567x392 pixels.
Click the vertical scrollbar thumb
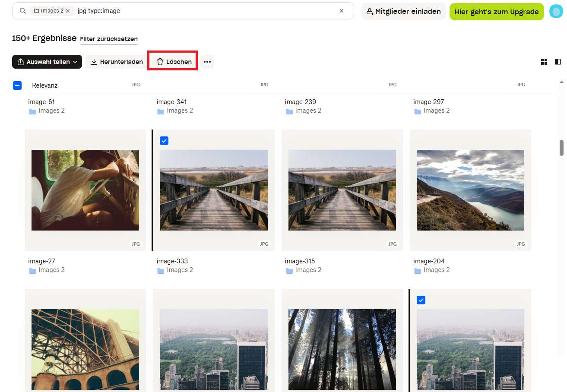561,148
